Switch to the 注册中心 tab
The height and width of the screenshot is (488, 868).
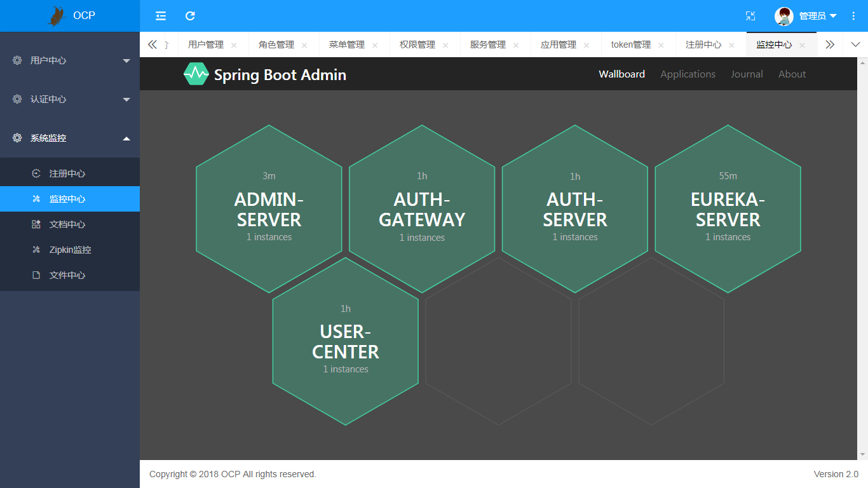pos(703,45)
